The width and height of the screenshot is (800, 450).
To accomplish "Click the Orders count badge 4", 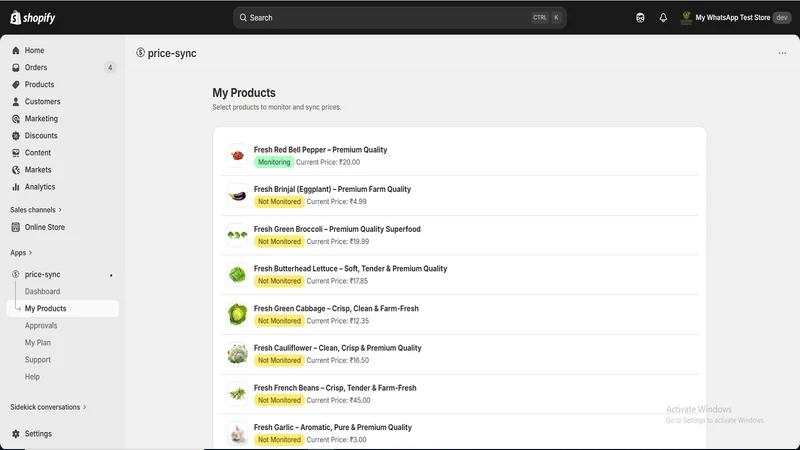I will (x=110, y=67).
